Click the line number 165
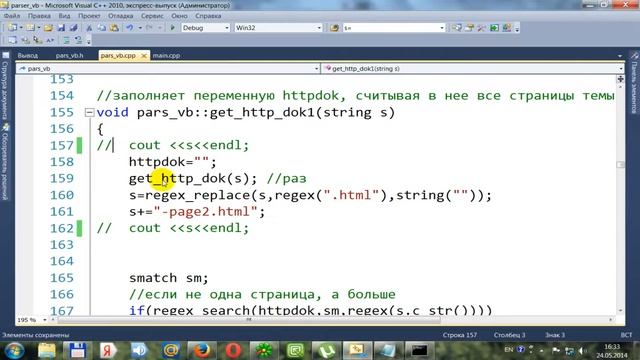The width and height of the screenshot is (640, 360). 62,278
